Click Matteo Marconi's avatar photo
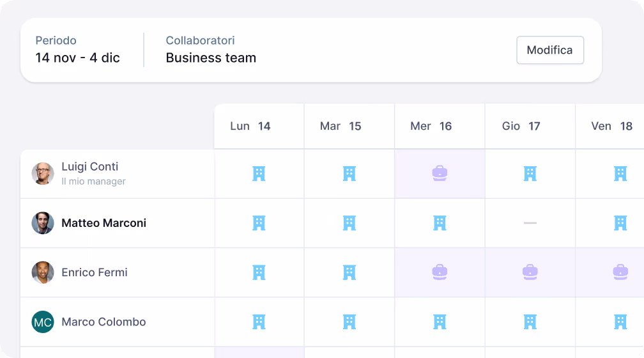The width and height of the screenshot is (644, 358). pyautogui.click(x=43, y=223)
